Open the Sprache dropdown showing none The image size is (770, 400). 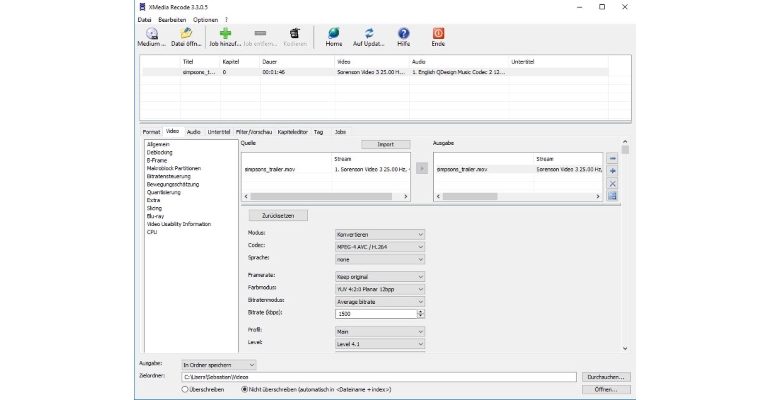380,259
